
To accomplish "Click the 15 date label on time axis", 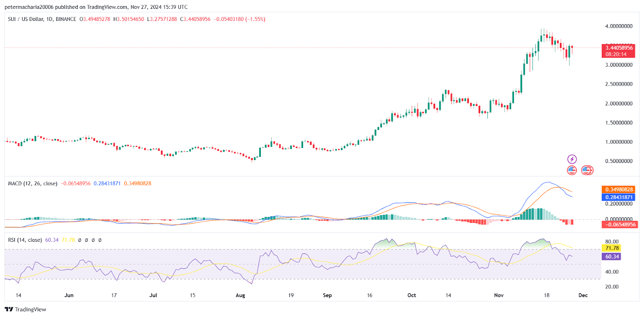I will coord(192,295).
